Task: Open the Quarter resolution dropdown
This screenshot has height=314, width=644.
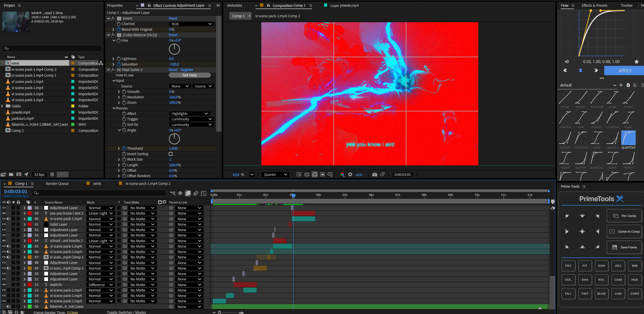Action: (x=275, y=175)
